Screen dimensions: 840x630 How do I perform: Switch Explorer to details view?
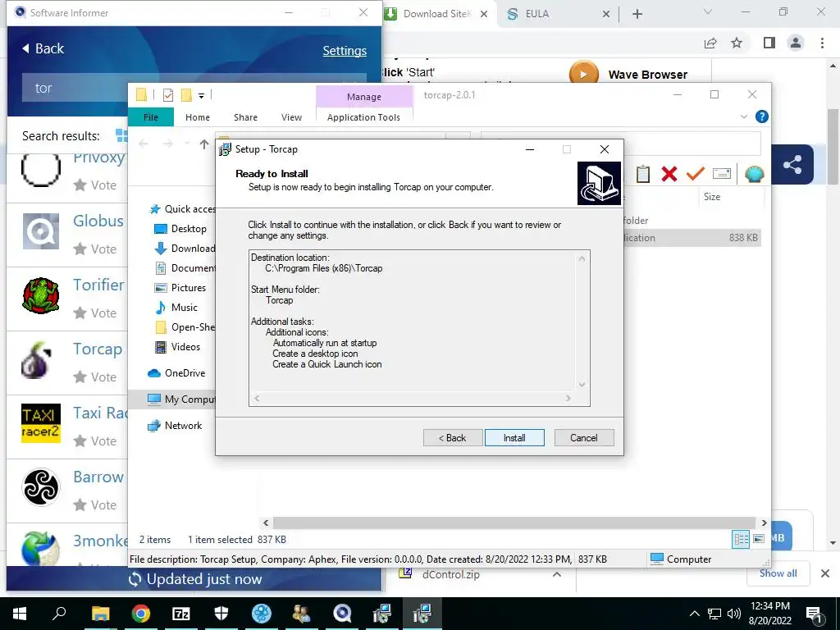(x=741, y=539)
